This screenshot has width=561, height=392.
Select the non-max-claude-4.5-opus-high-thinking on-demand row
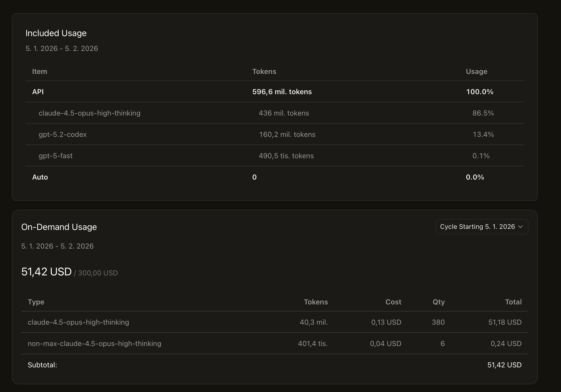(x=95, y=344)
